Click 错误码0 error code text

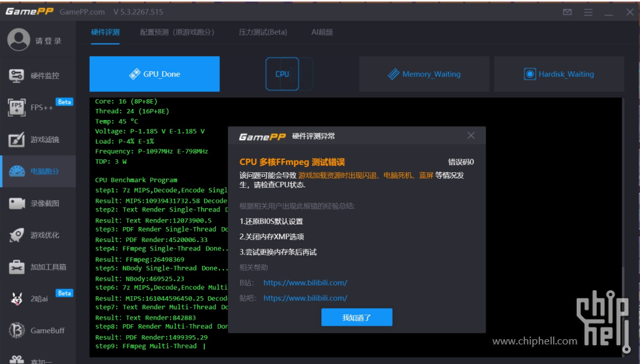(461, 162)
